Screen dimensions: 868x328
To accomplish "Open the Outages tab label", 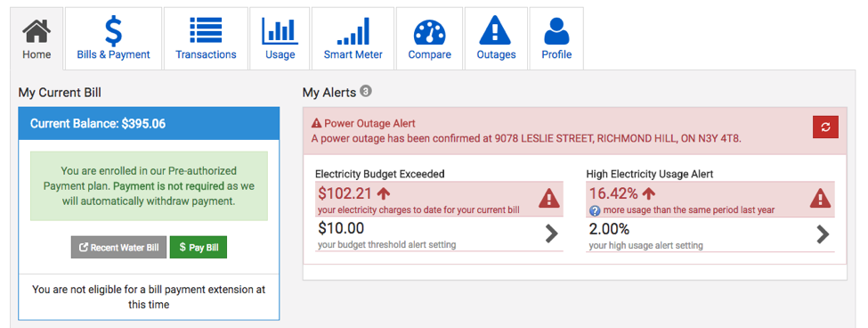I will coord(496,55).
